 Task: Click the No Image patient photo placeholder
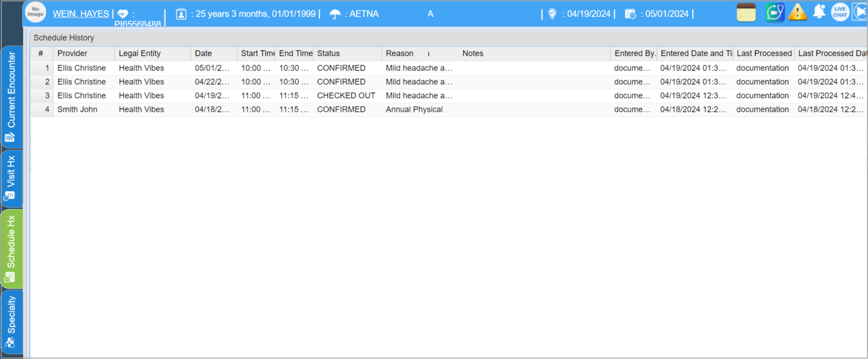coord(35,12)
